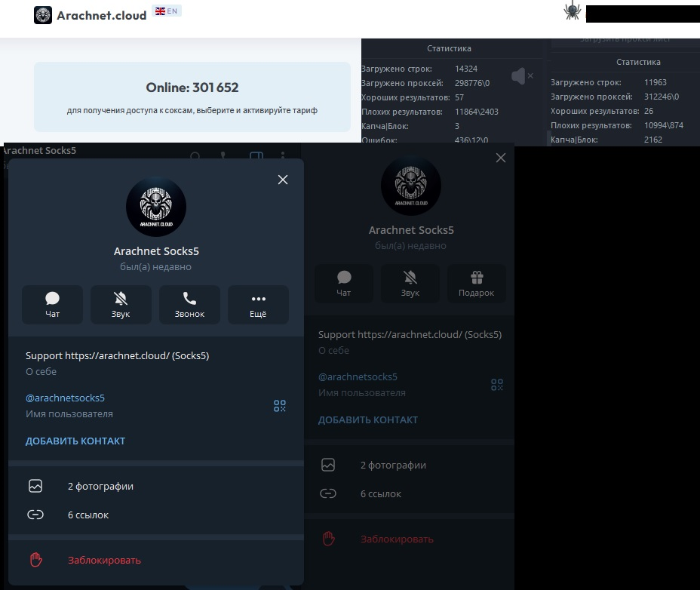Click the Online: 301 652 counter text
Viewport: 700px width, 590px height.
tap(192, 88)
